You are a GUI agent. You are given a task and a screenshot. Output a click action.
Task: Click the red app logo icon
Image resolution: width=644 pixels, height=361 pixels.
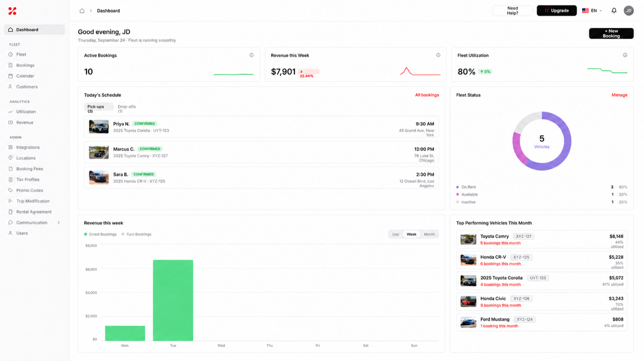(12, 11)
